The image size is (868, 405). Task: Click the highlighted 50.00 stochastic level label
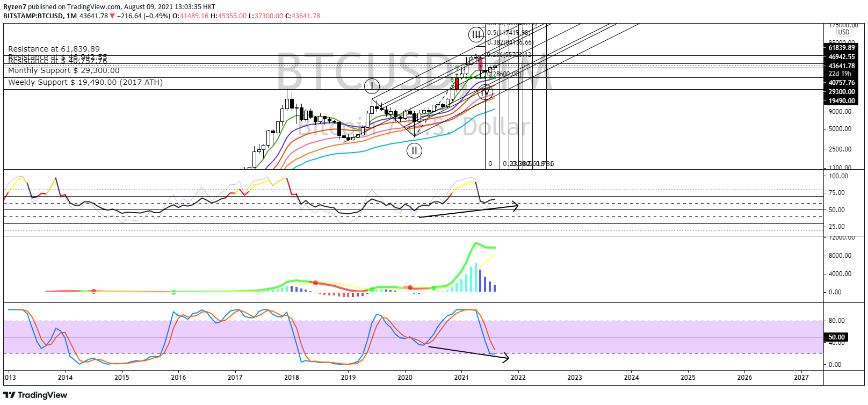coord(836,337)
